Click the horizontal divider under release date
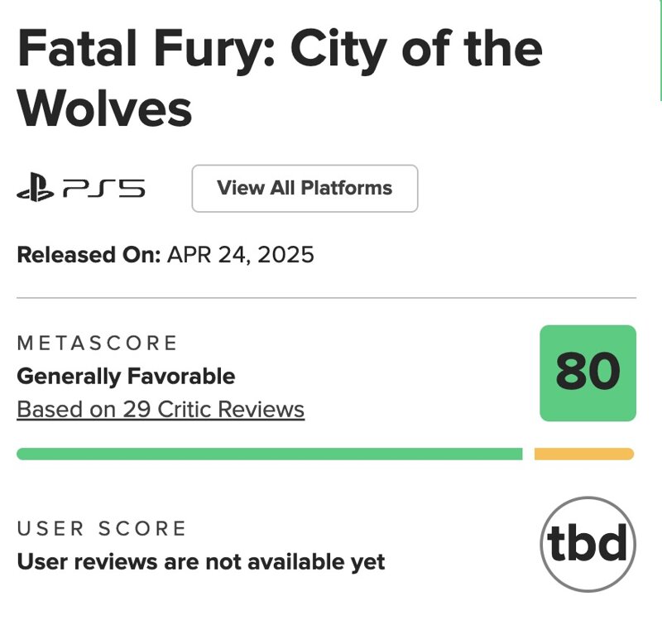The width and height of the screenshot is (662, 644). click(326, 298)
